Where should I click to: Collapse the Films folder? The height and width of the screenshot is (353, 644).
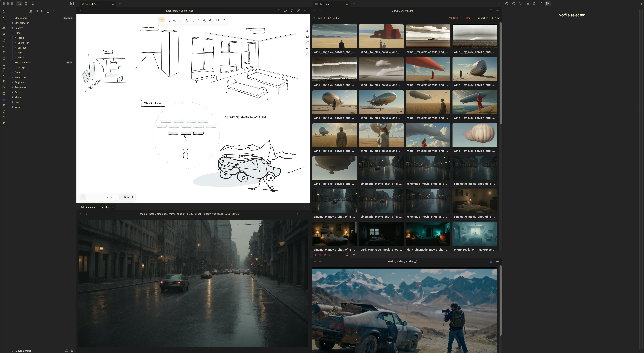(12, 33)
